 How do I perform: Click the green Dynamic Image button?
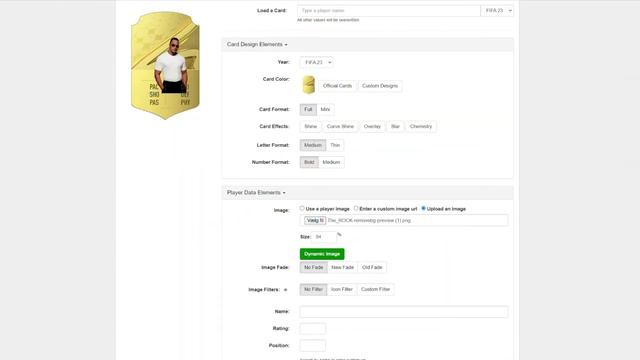tap(322, 254)
